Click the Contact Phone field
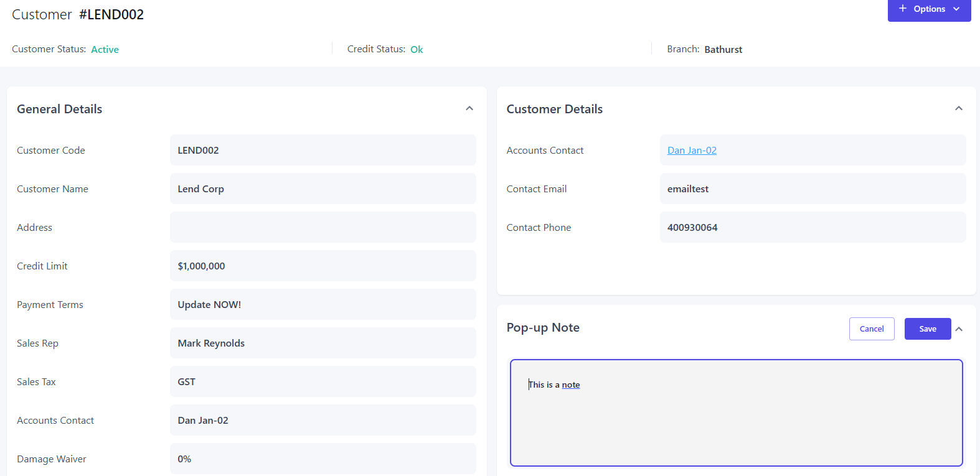This screenshot has height=476, width=980. point(813,228)
